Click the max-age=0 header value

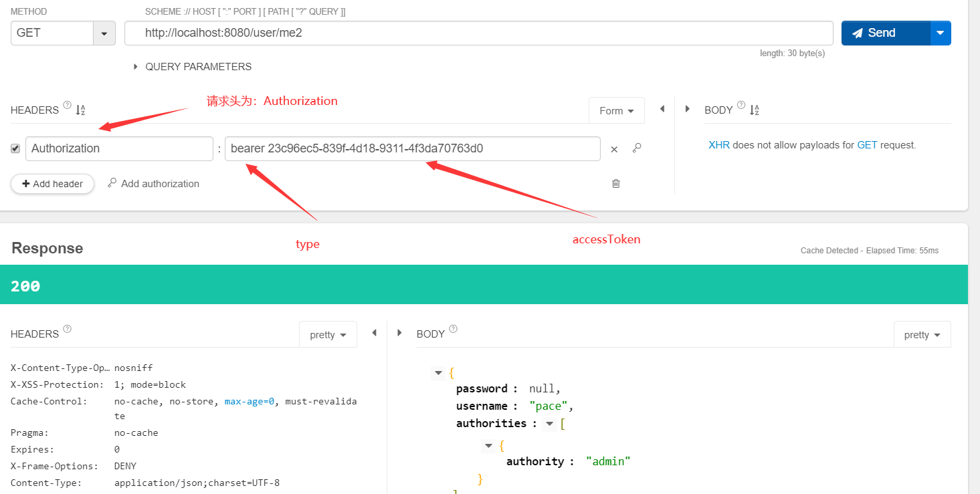251,401
